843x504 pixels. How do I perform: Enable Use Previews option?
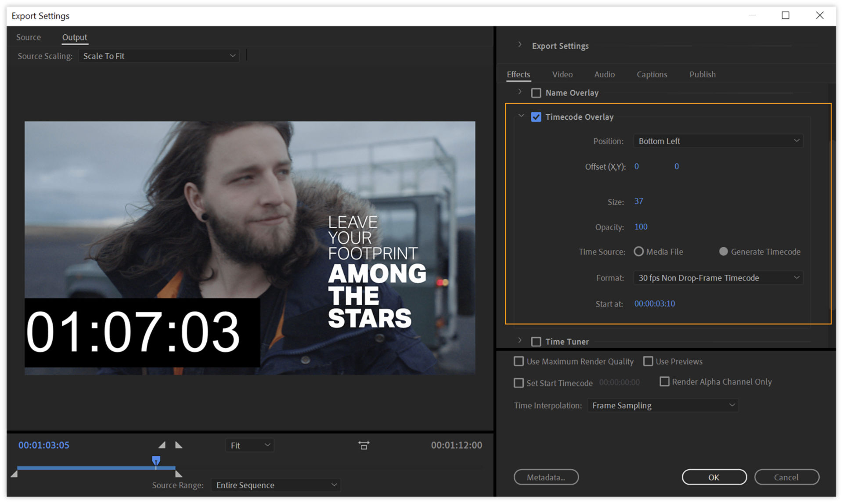point(648,361)
